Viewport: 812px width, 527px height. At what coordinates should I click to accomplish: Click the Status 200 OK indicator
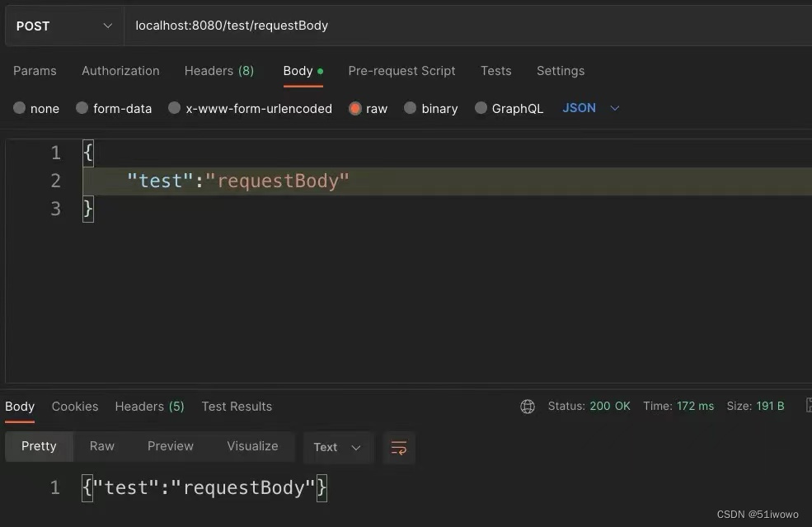(x=589, y=407)
